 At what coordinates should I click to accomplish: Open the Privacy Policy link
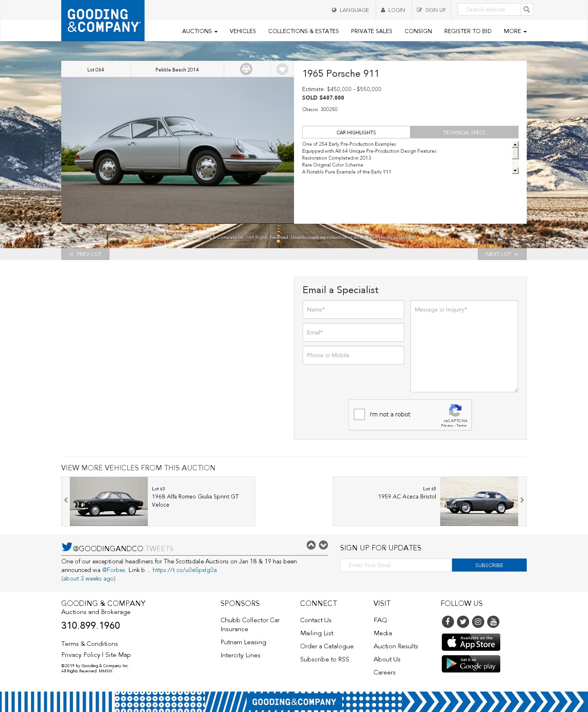(81, 655)
